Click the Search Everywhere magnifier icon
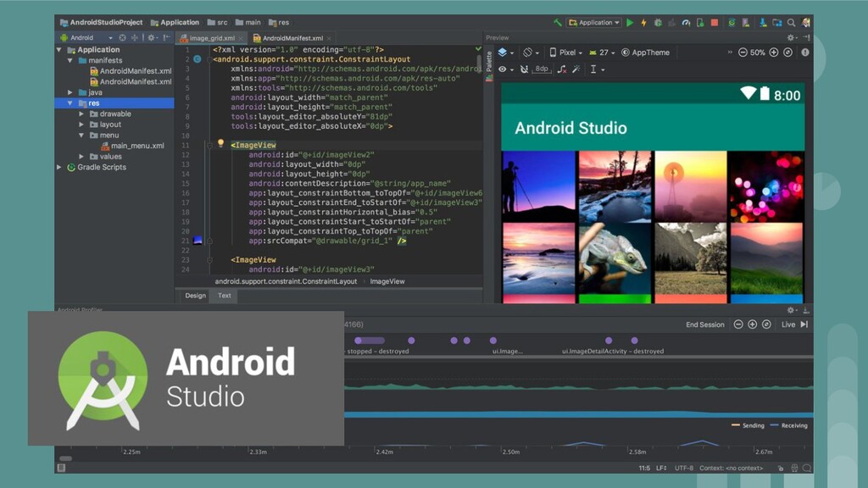868x488 pixels. 792,23
